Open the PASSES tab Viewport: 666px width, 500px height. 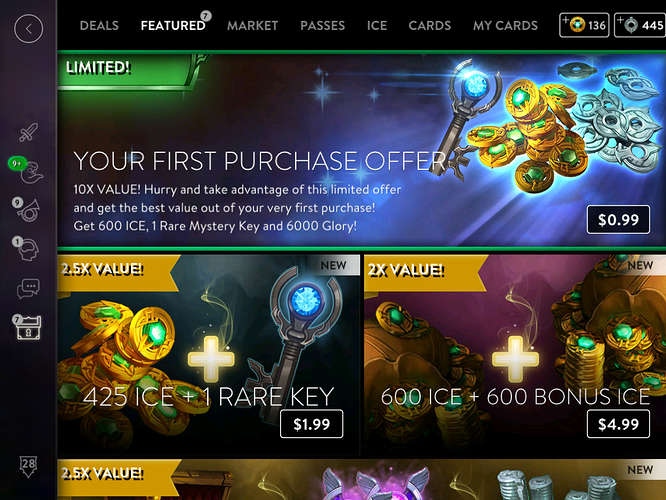pyautogui.click(x=323, y=25)
